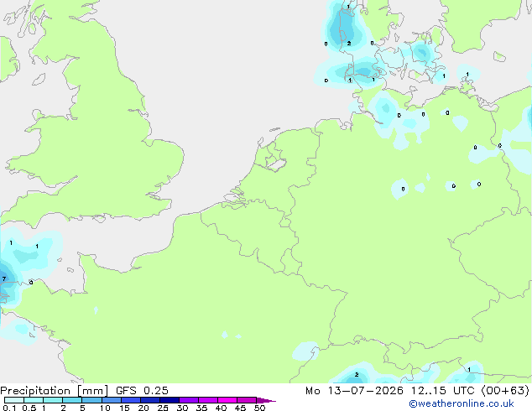Click the legend arrow tip above 50 mm
This screenshot has height=411, width=532.
point(266,400)
